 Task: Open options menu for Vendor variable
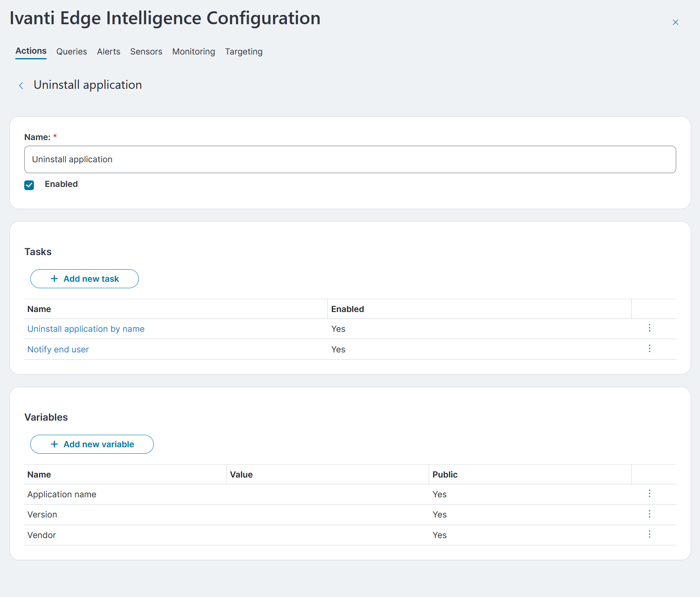[650, 534]
